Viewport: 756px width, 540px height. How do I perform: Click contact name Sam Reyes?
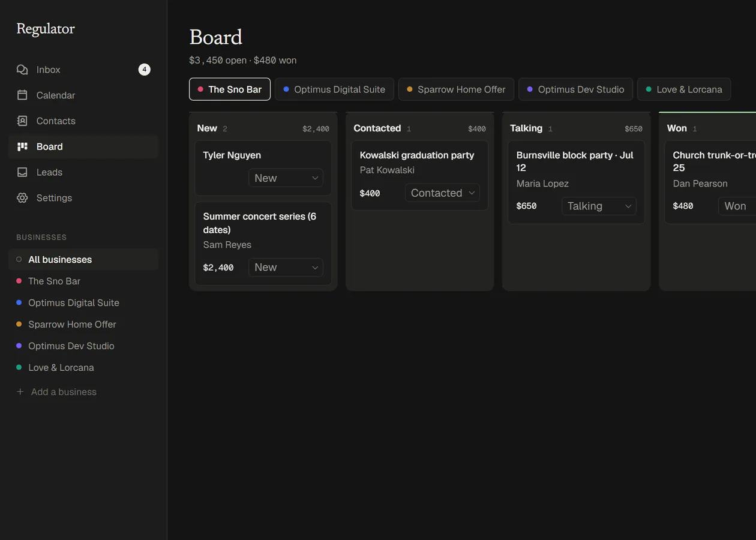(x=227, y=245)
